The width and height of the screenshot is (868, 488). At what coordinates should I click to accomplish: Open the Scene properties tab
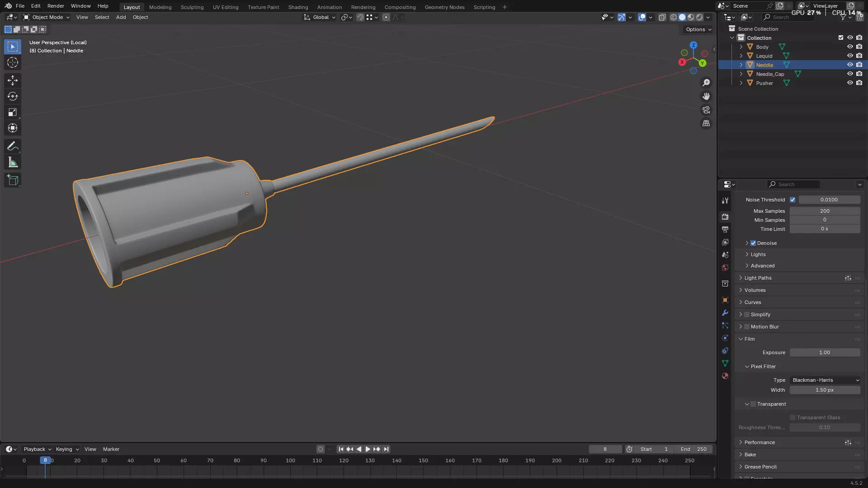coord(725,255)
